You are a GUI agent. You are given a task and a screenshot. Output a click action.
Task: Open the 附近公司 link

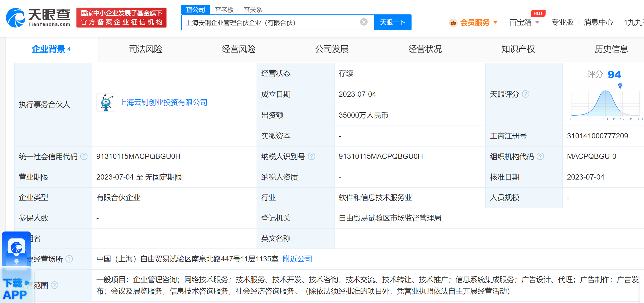click(297, 259)
